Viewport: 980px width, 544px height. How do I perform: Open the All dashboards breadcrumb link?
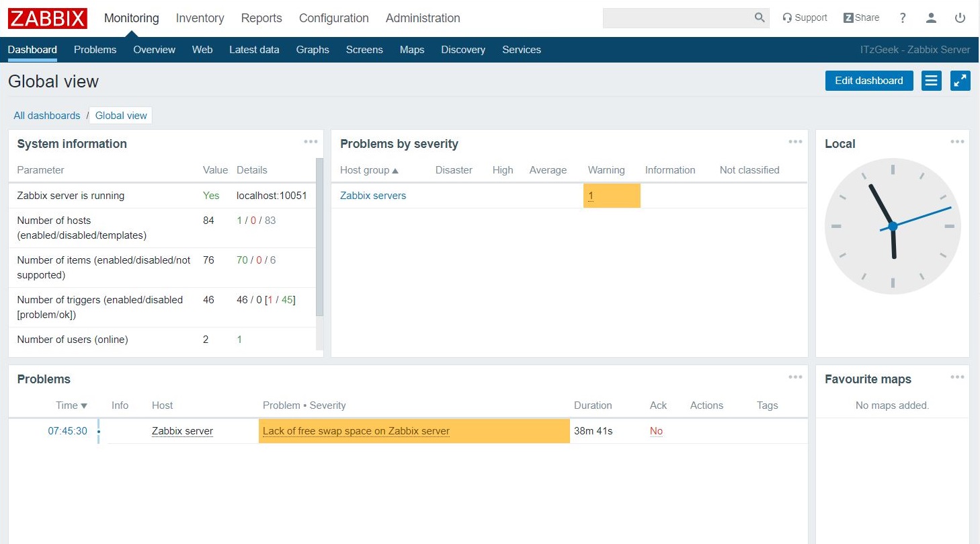click(x=47, y=116)
